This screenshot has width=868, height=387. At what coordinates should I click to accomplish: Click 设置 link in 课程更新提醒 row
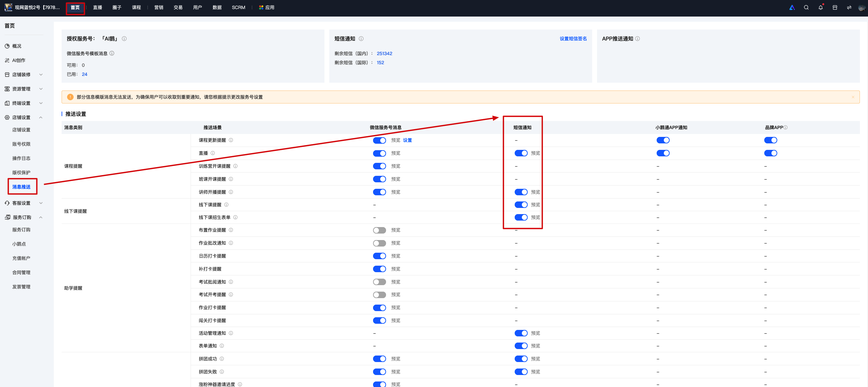click(407, 140)
